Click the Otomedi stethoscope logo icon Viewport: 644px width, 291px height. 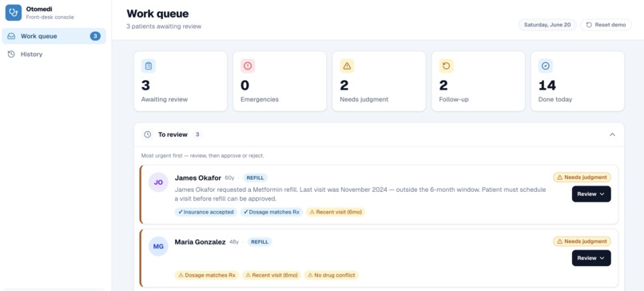point(13,13)
